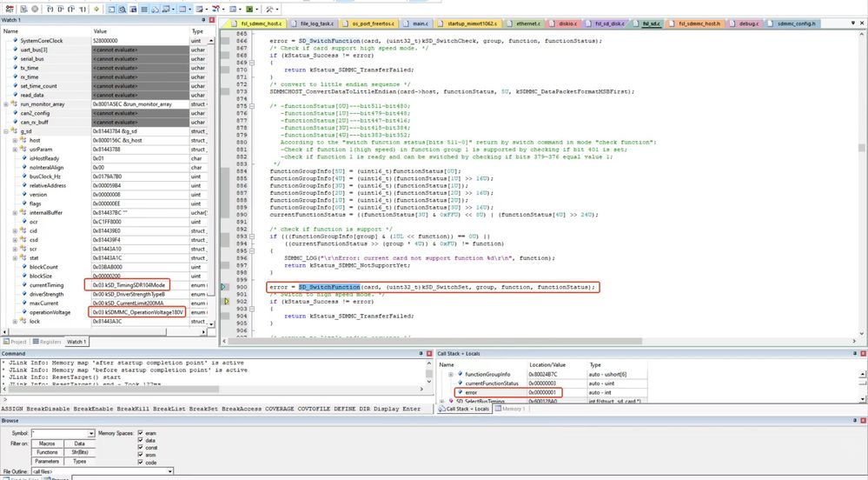Switch to the main.c editor tab
The height and width of the screenshot is (480, 868).
pyautogui.click(x=419, y=23)
